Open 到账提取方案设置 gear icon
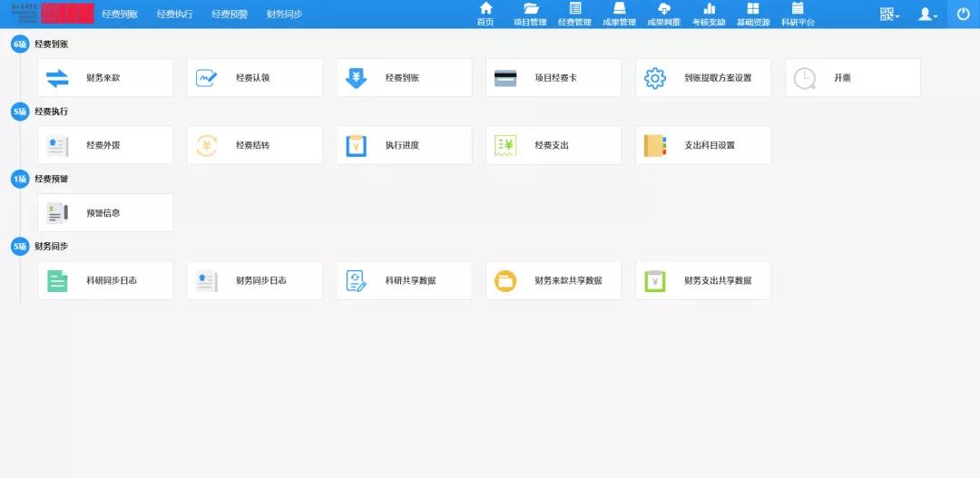980x478 pixels. pyautogui.click(x=655, y=78)
